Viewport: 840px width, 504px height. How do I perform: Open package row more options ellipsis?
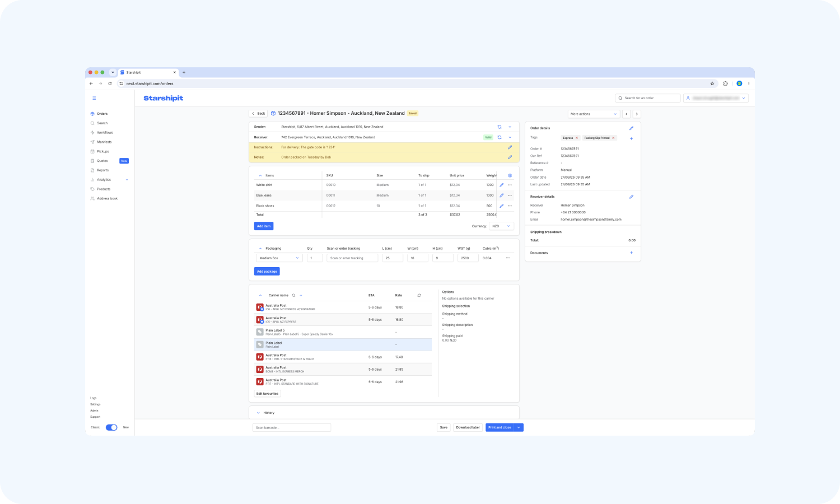[508, 258]
